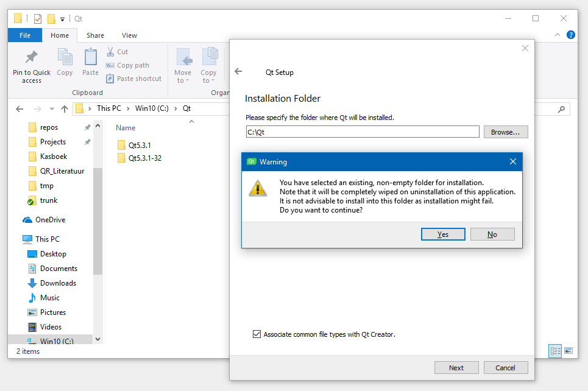
Task: Open the recent locations dropdown arrow
Action: (52, 109)
